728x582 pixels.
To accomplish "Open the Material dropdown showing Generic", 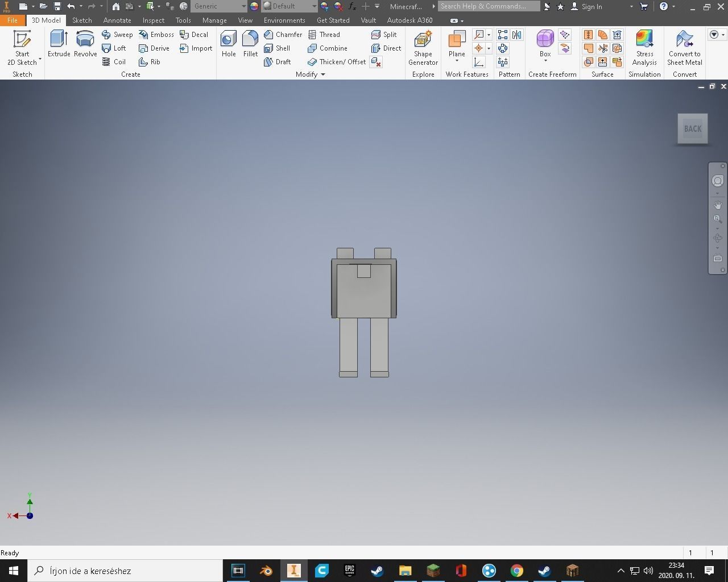I will click(219, 6).
